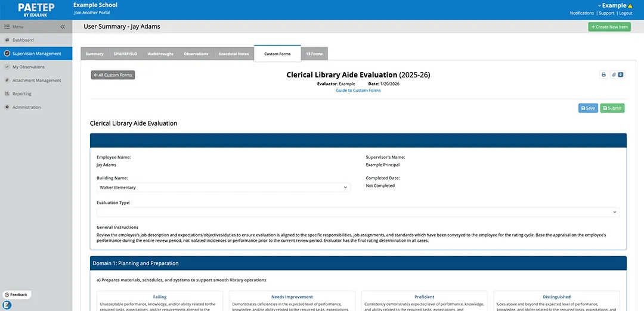Click the Not Completed status text
This screenshot has width=644, height=311.
(380, 185)
